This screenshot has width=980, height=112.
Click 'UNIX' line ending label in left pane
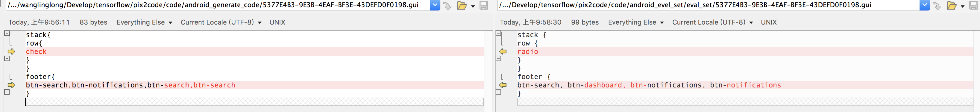[x=277, y=22]
